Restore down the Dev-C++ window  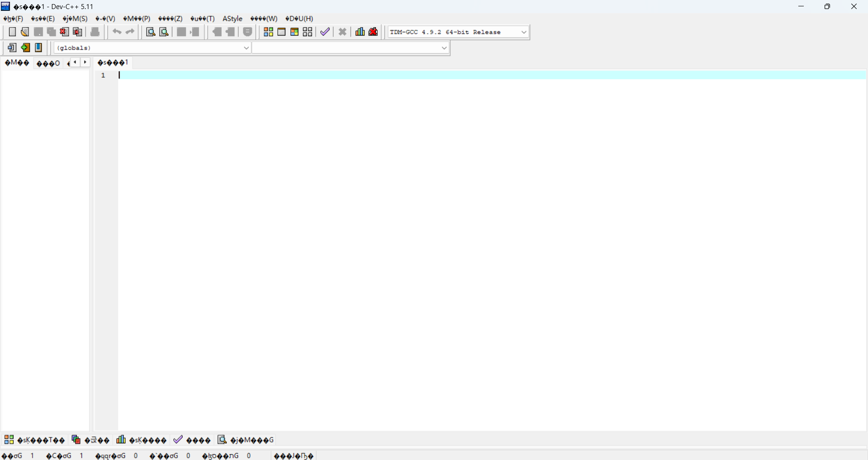(x=827, y=6)
